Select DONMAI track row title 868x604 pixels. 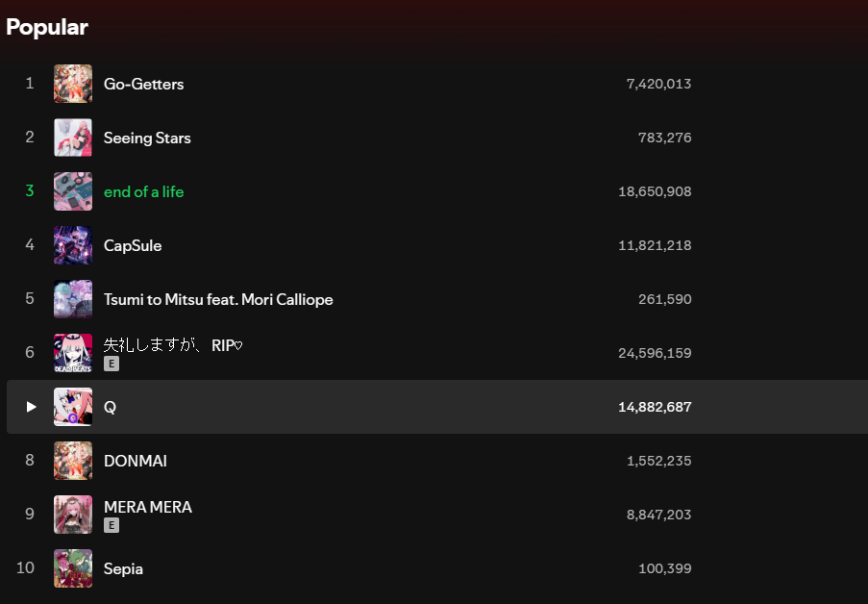click(136, 461)
